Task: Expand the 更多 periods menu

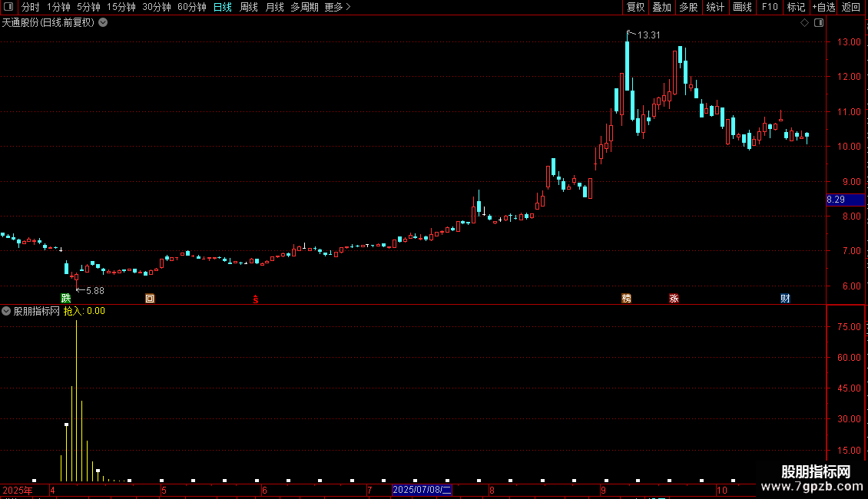Action: pyautogui.click(x=338, y=7)
